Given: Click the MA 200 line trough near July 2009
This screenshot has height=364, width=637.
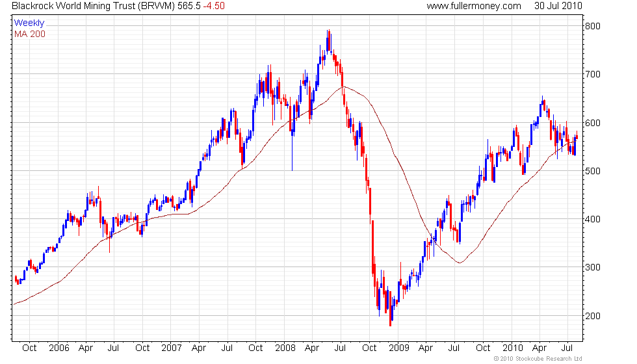Looking at the screenshot, I should [460, 263].
